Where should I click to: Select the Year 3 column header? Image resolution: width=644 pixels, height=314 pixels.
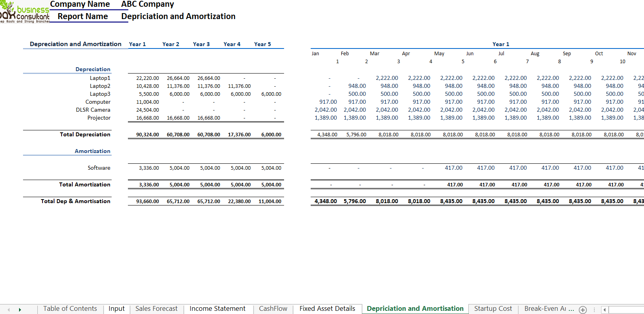point(201,44)
